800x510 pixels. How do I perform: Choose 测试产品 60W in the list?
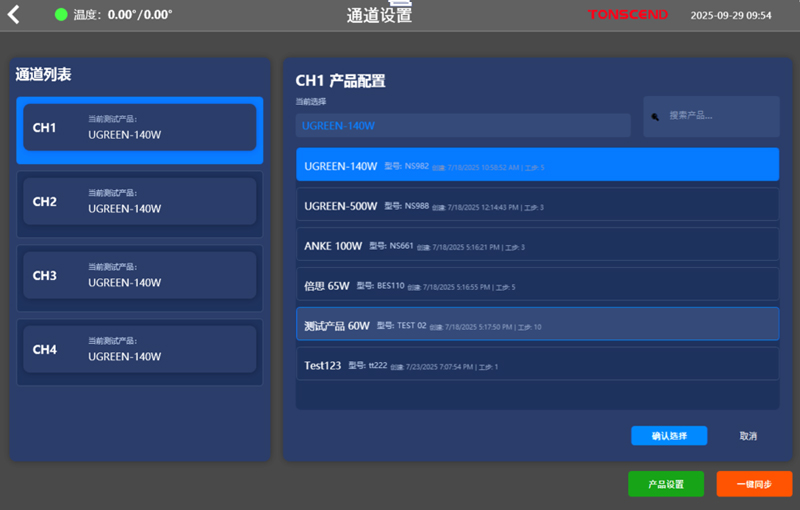point(537,325)
